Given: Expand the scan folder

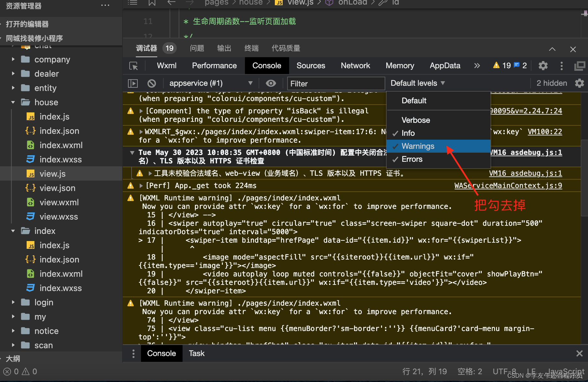Looking at the screenshot, I should coord(13,345).
